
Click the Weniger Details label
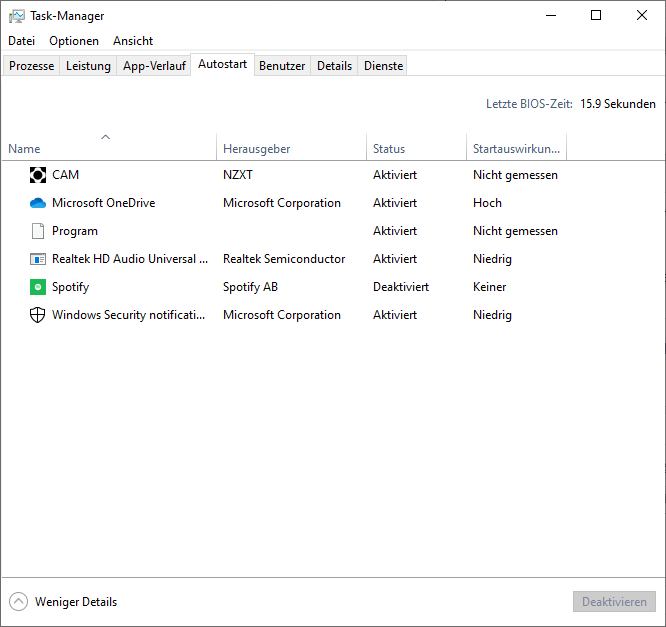click(76, 602)
